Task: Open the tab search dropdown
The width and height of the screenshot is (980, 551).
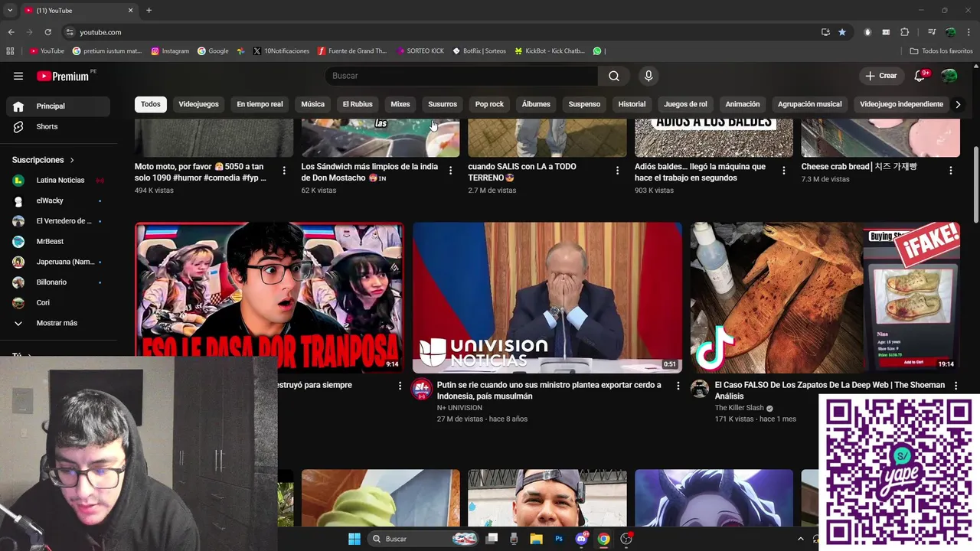Action: 10,11
